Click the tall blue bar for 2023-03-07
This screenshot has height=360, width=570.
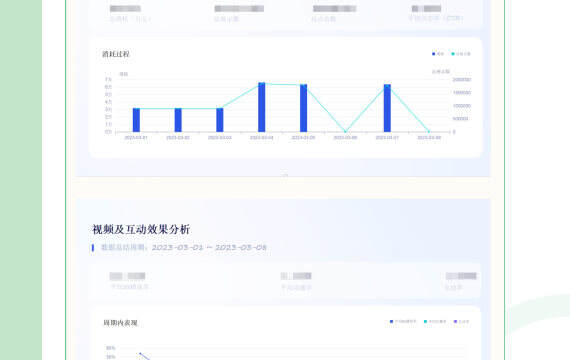point(387,108)
